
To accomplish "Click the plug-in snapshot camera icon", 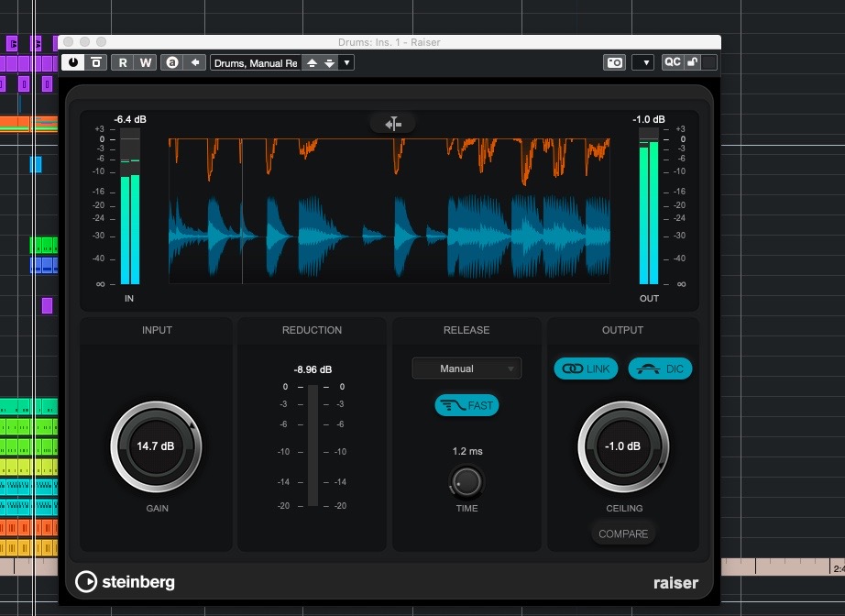I will click(614, 62).
